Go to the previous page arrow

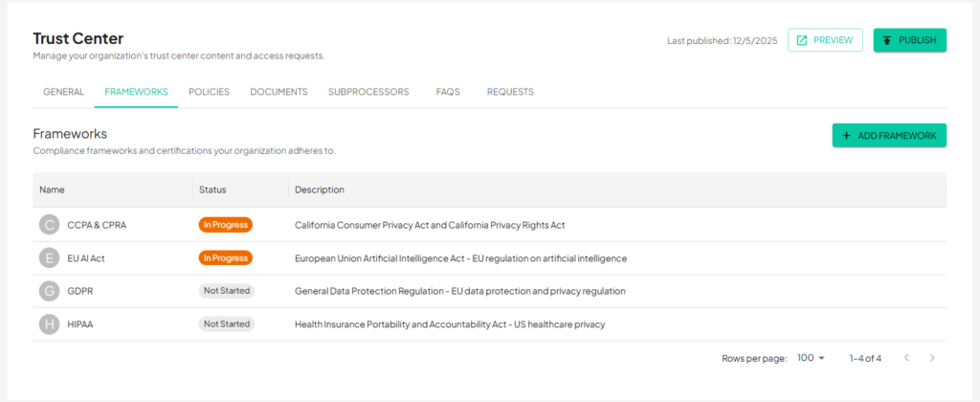(x=906, y=358)
